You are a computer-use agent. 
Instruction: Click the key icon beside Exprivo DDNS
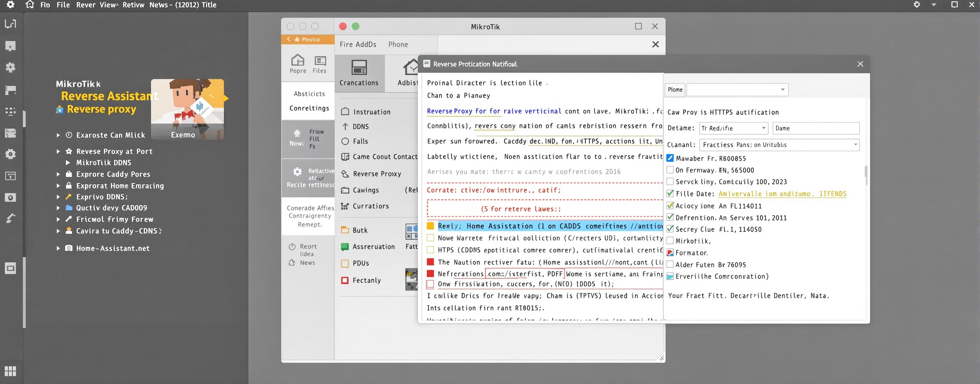[x=69, y=196]
